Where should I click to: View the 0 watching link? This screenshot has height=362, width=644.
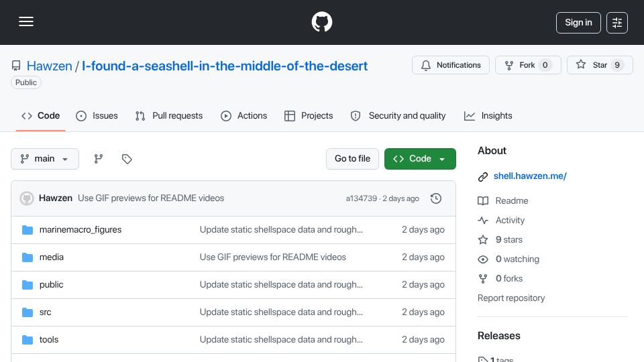(517, 259)
